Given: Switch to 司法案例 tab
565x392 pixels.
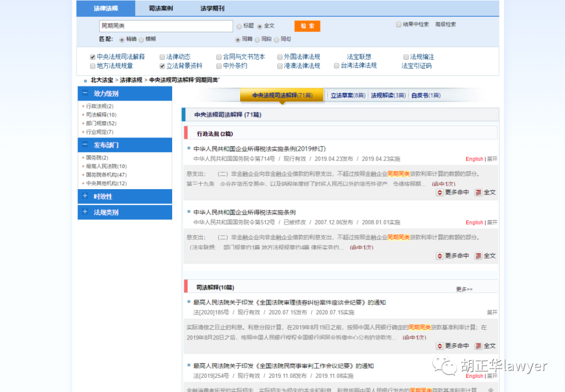Looking at the screenshot, I should click(x=161, y=8).
